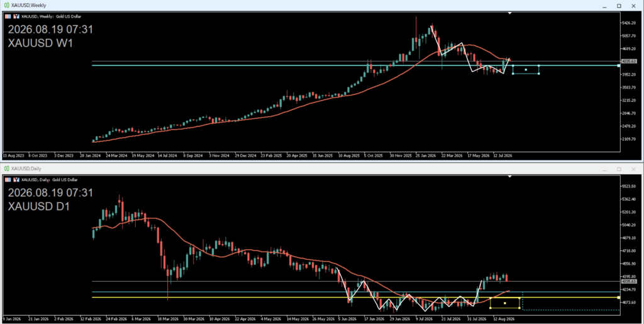Click the 3952.20 price level, Weekly axis

629,74
